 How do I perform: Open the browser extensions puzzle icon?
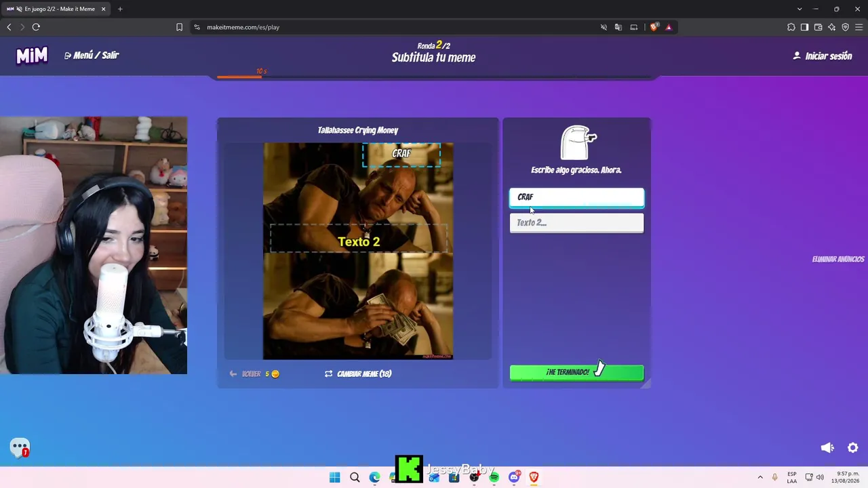tap(791, 27)
